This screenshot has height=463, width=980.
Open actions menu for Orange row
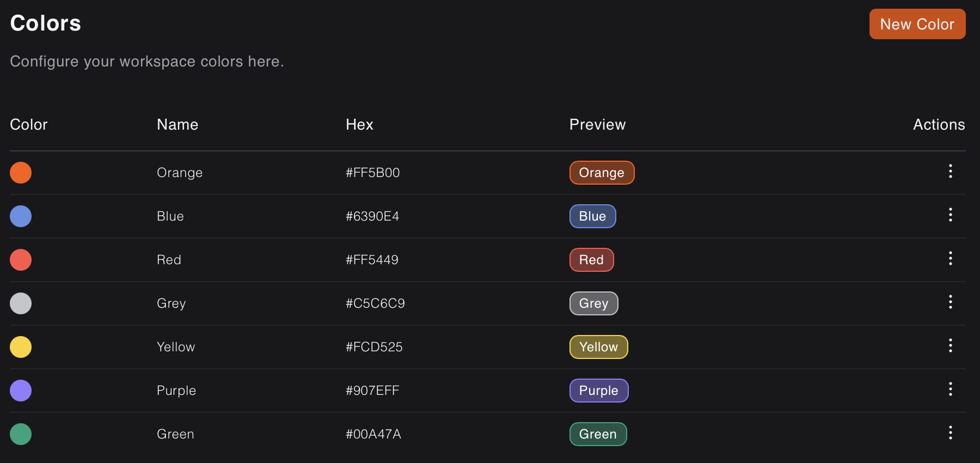tap(950, 172)
